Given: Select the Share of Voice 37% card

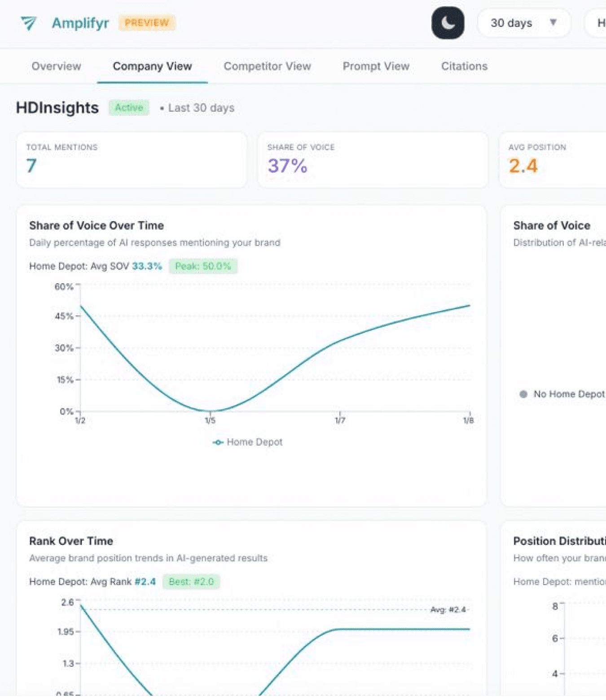Looking at the screenshot, I should (x=373, y=160).
